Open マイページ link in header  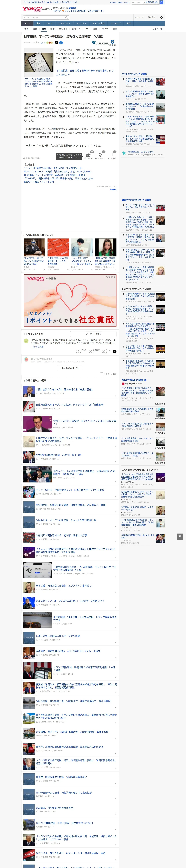click(x=139, y=17)
